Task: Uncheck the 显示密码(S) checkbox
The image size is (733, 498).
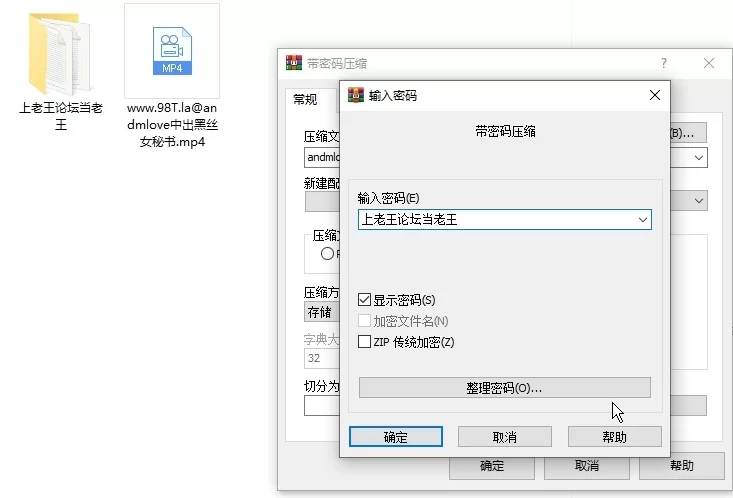Action: (x=364, y=300)
